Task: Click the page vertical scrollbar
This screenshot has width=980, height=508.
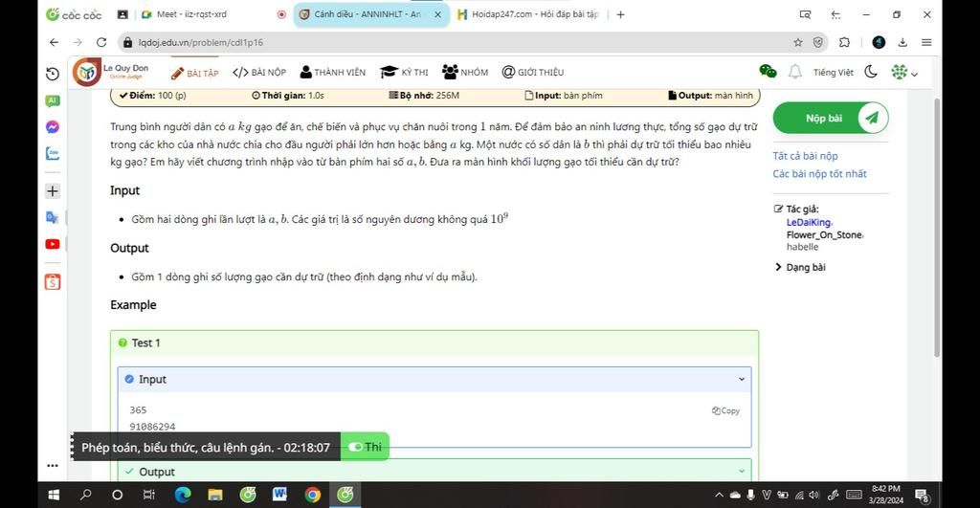Action: [x=937, y=228]
